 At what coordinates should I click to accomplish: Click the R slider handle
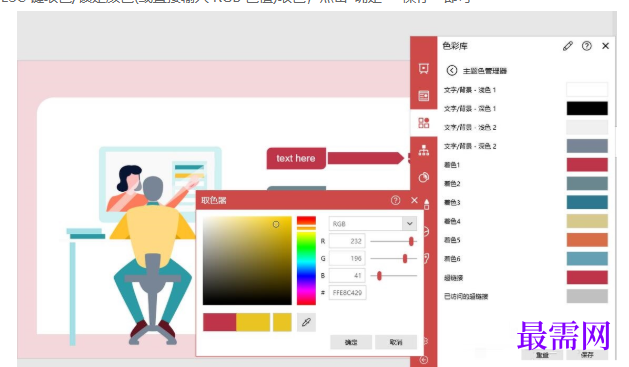point(411,241)
